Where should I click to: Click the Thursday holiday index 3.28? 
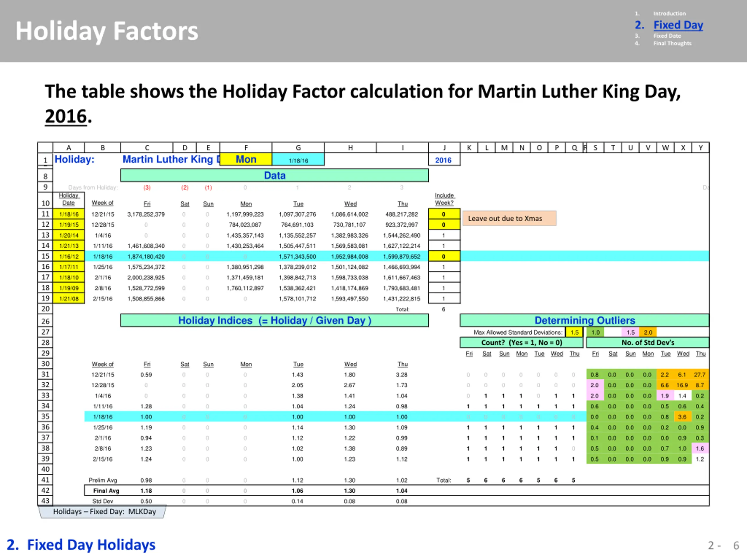pos(402,375)
